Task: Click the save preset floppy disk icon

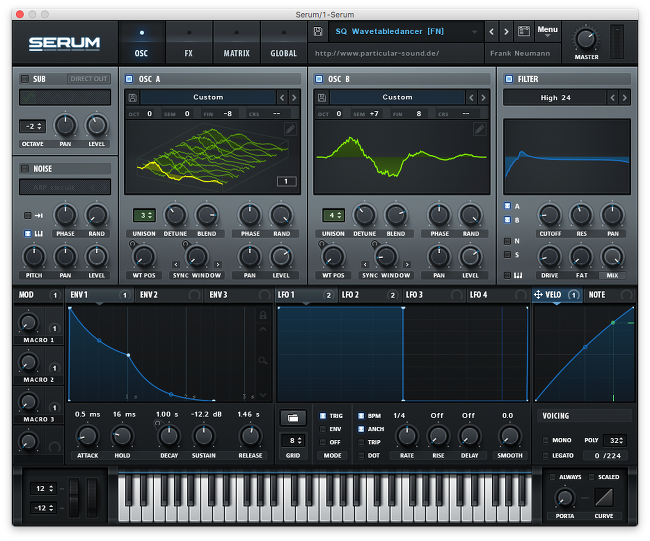Action: point(318,32)
